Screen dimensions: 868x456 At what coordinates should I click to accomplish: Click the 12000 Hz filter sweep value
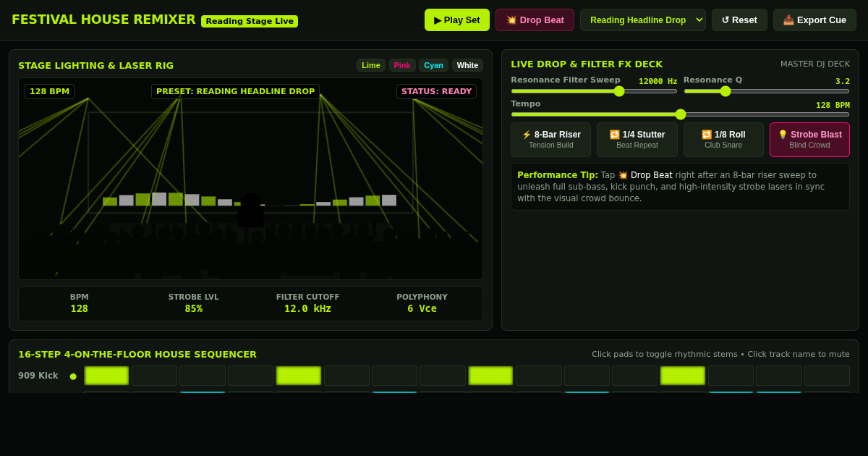(658, 81)
